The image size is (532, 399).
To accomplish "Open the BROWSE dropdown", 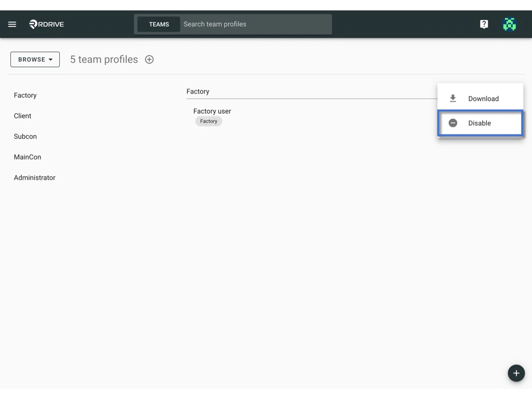I will point(35,59).
